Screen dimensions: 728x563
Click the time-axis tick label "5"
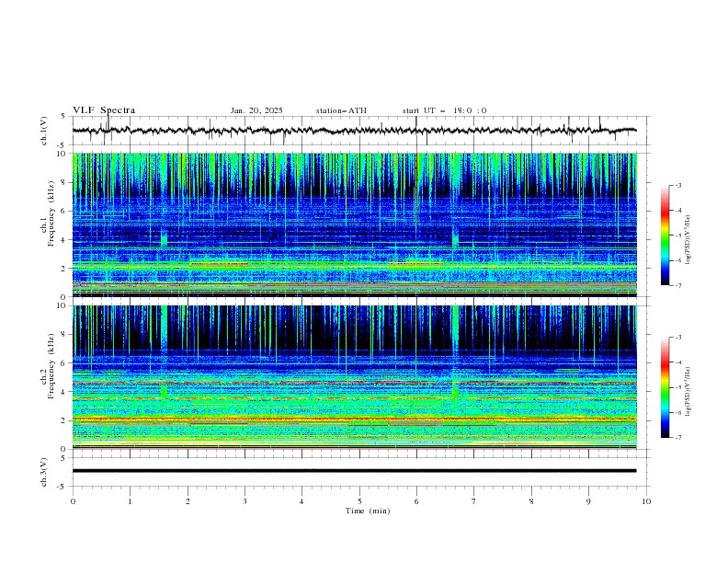click(359, 501)
